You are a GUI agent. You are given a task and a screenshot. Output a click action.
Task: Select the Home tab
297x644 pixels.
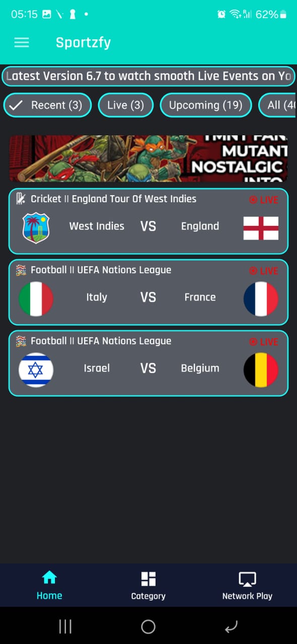49,585
